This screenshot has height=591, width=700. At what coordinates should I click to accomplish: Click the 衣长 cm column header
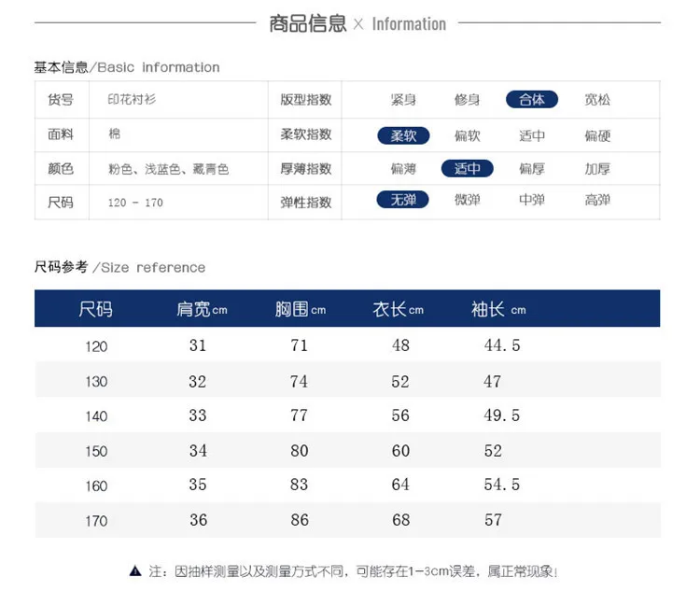point(399,309)
